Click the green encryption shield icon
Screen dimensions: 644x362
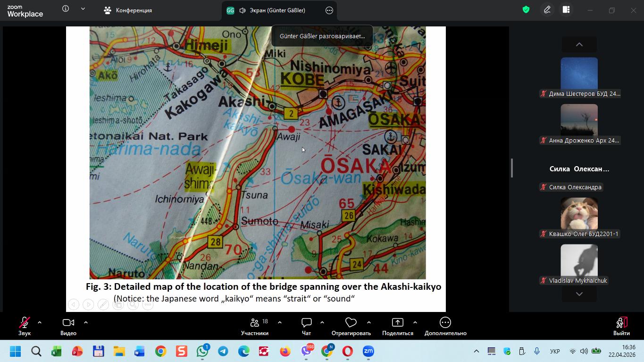pos(526,10)
